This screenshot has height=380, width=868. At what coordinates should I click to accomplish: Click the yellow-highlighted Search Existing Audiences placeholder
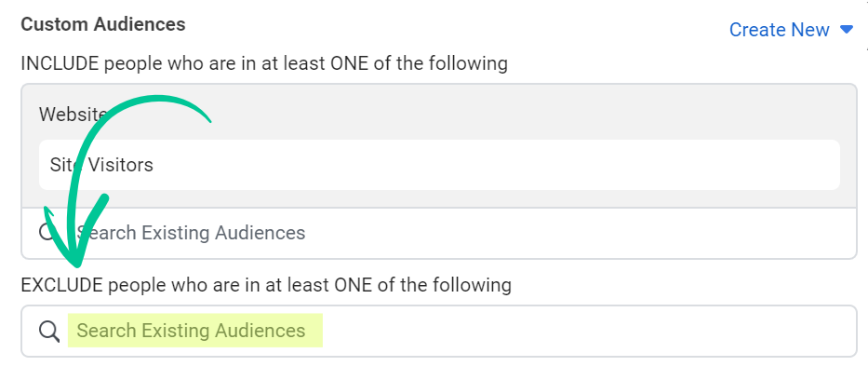[194, 331]
